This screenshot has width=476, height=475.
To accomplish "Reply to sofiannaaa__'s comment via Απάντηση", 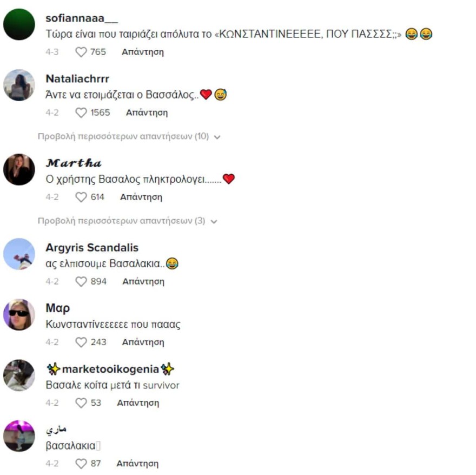I will pyautogui.click(x=143, y=52).
